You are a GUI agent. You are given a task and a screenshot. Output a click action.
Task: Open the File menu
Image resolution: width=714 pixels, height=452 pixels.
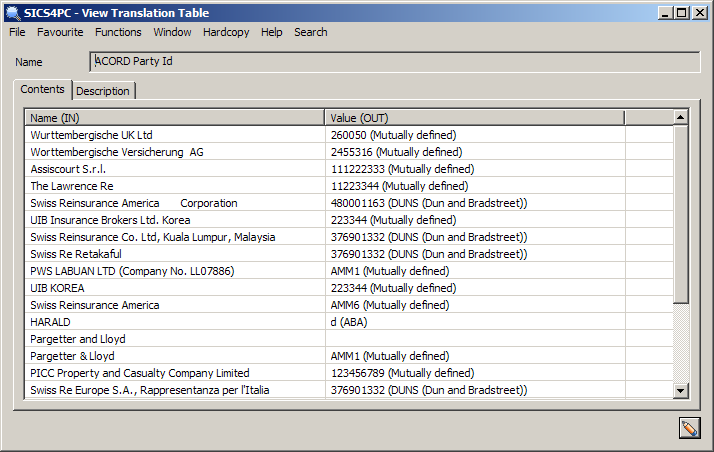pos(17,32)
